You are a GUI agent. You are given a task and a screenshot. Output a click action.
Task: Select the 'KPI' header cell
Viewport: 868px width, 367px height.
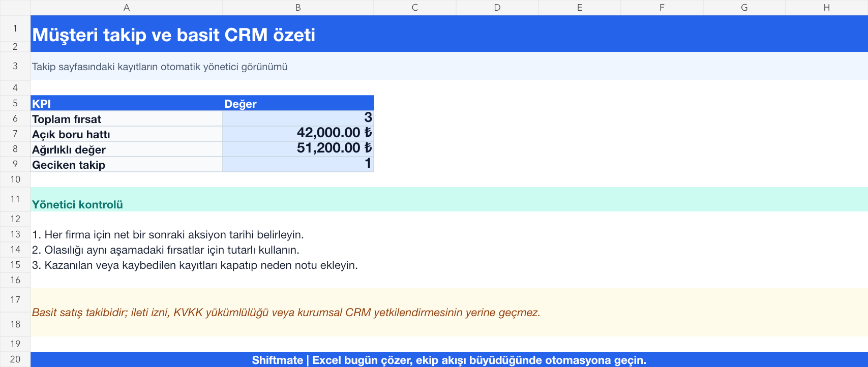click(127, 103)
